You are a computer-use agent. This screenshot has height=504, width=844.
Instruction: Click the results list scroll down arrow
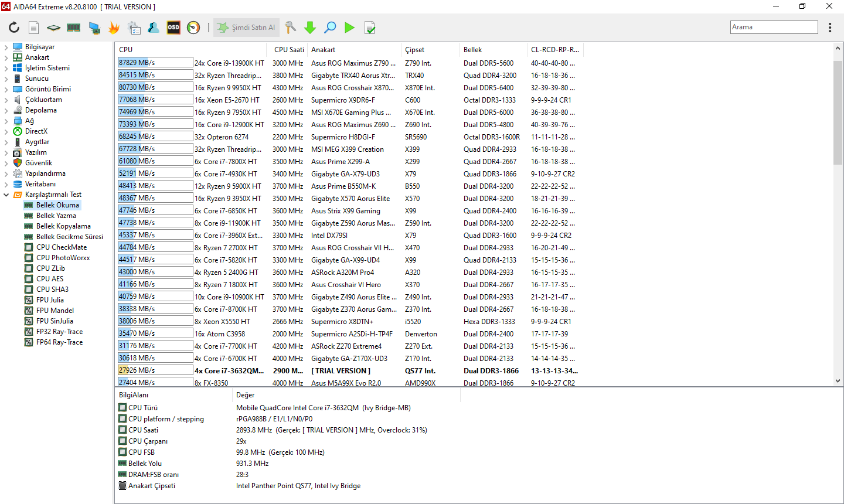click(x=838, y=381)
